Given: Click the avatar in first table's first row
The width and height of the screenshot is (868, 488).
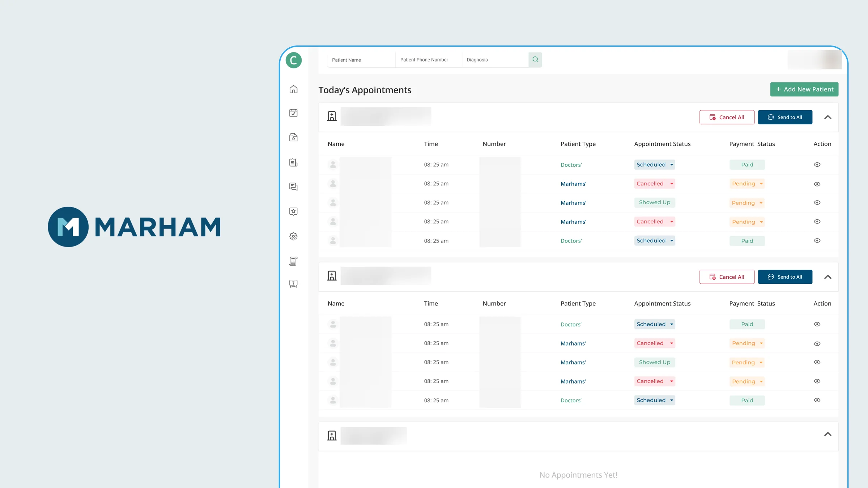Looking at the screenshot, I should click(333, 164).
